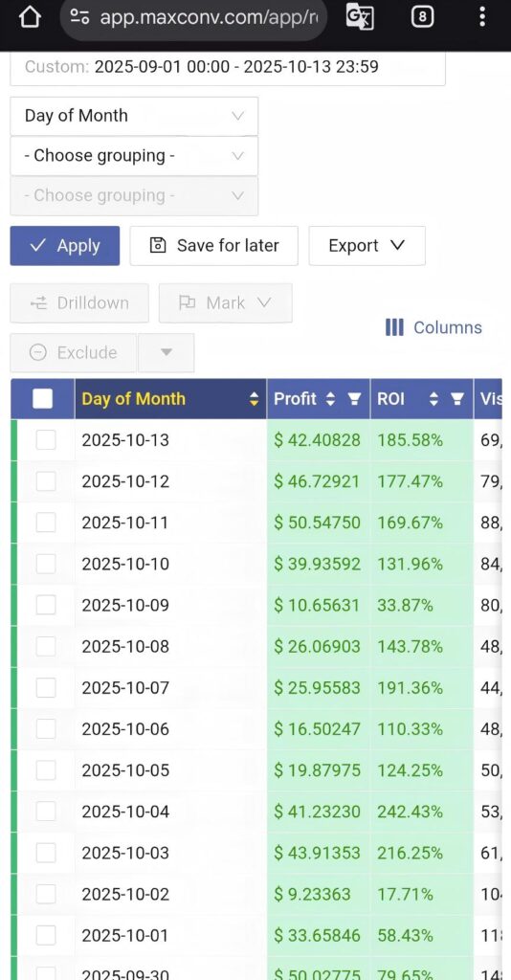Sort the Profit column with arrows
This screenshot has width=511, height=980.
click(x=331, y=399)
